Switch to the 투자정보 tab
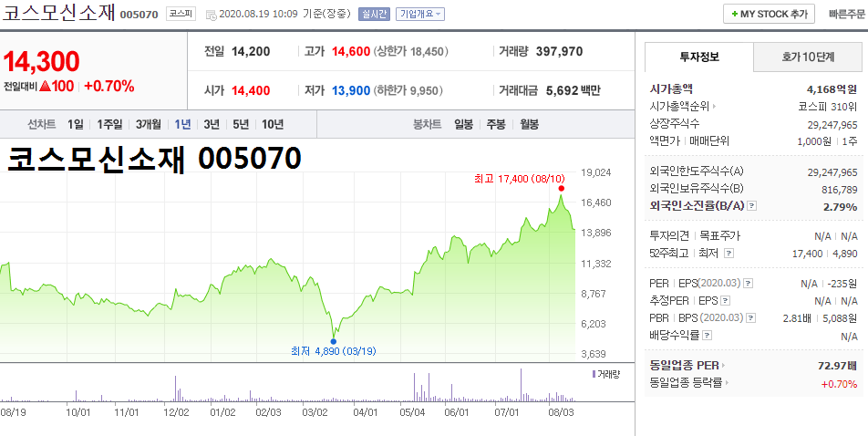This screenshot has width=868, height=436. 699,57
